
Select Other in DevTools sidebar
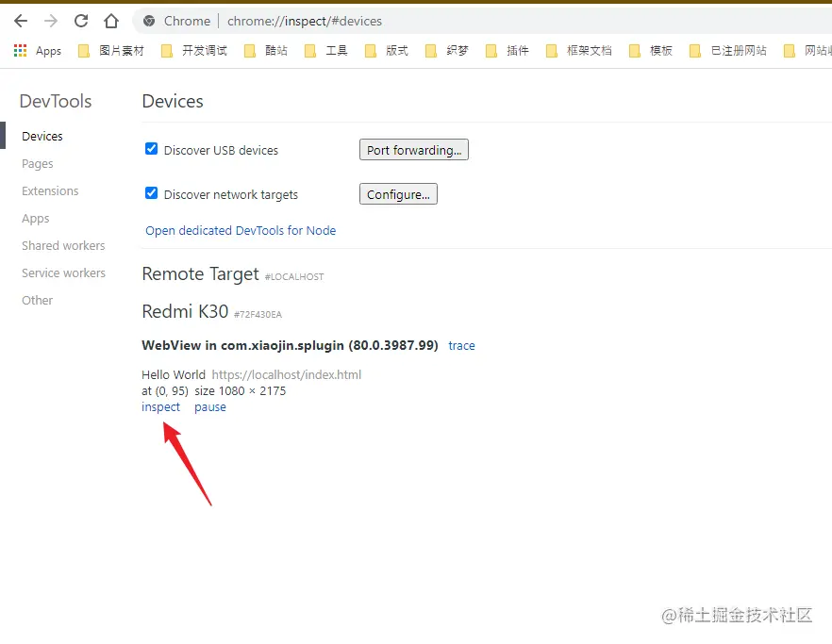pos(37,300)
